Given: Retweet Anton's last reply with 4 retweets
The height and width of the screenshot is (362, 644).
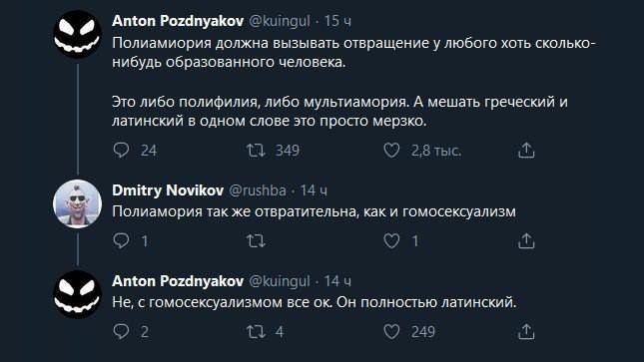Looking at the screenshot, I should 256,332.
